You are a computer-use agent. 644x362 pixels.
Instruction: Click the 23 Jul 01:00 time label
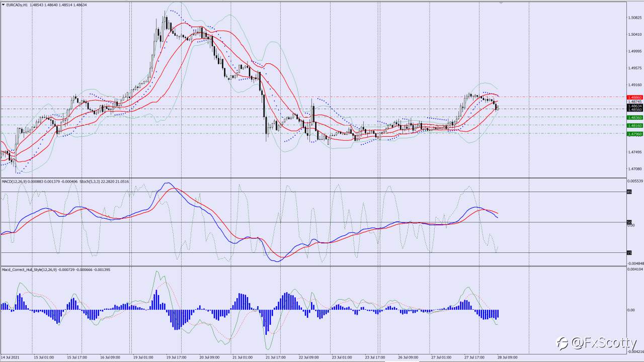tap(342, 357)
